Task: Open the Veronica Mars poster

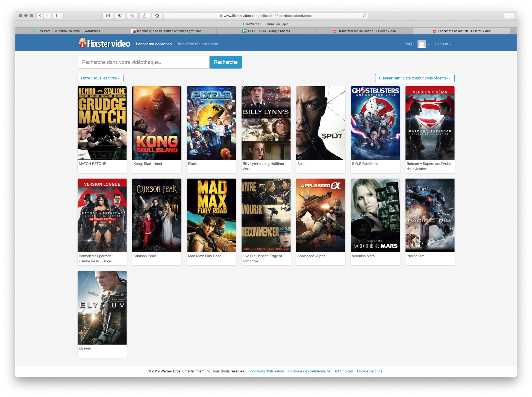Action: click(375, 215)
